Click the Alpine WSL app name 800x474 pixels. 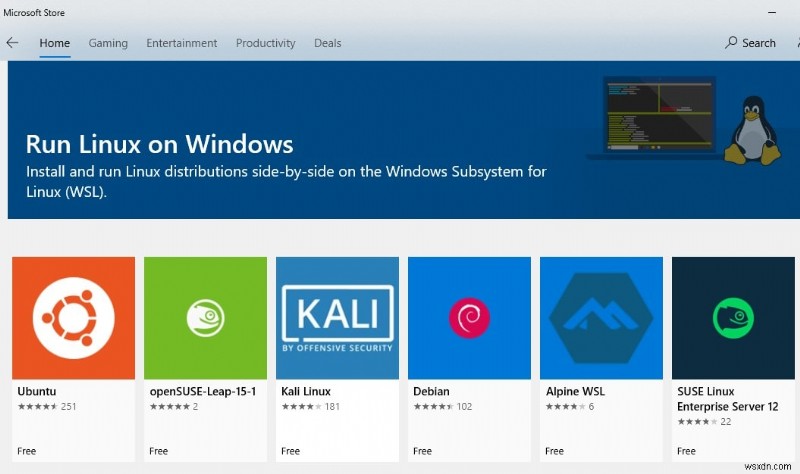pos(575,391)
